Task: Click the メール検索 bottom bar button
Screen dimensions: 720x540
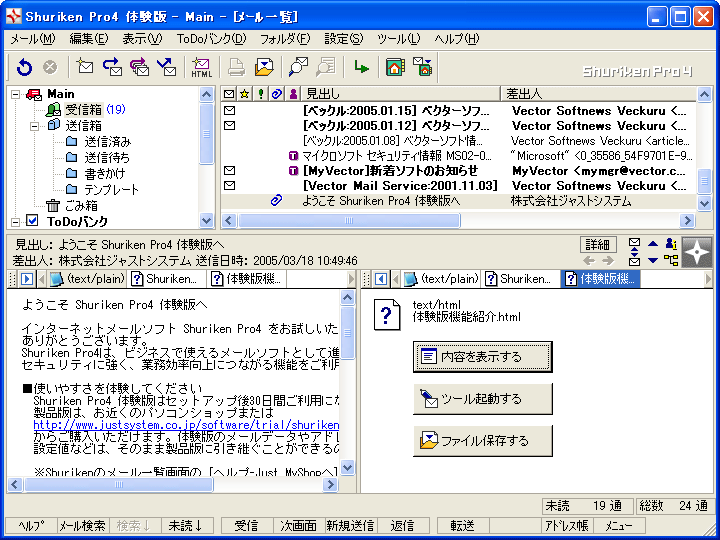Action: 83,525
